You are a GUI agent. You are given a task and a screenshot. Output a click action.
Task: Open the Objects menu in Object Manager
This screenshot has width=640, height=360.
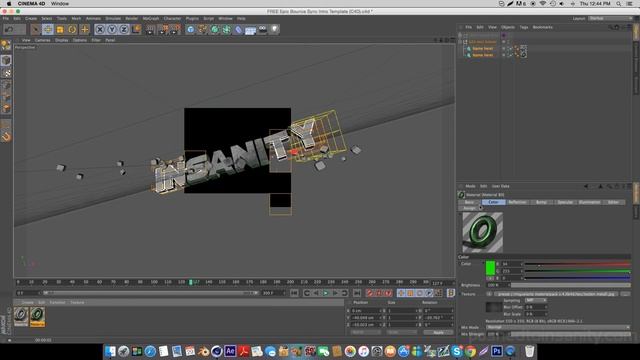click(508, 27)
